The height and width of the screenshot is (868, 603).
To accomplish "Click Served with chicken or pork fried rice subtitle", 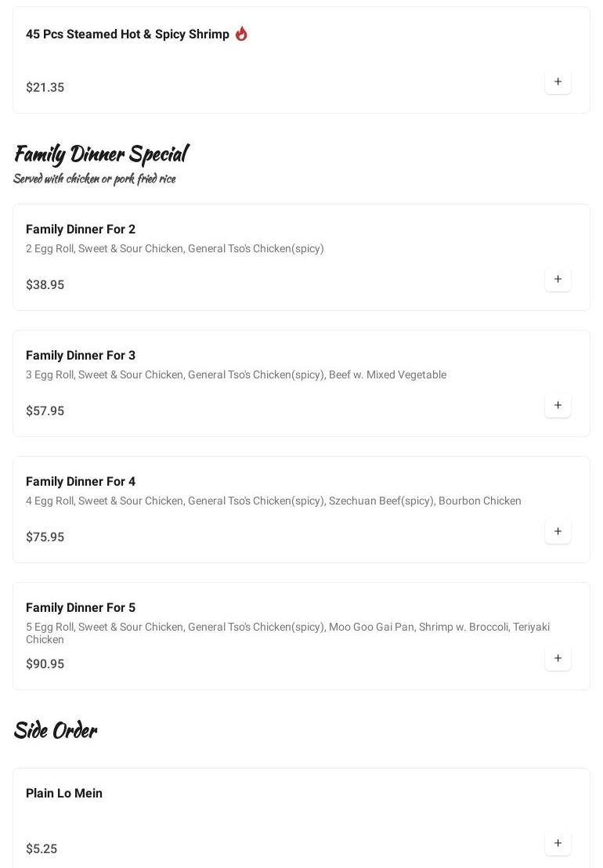I will (94, 179).
